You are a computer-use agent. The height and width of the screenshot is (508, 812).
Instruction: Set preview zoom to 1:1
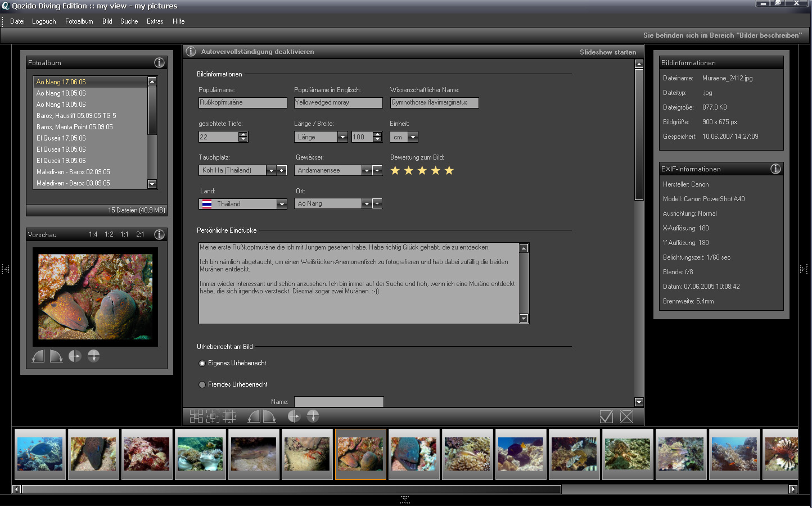[x=124, y=234]
